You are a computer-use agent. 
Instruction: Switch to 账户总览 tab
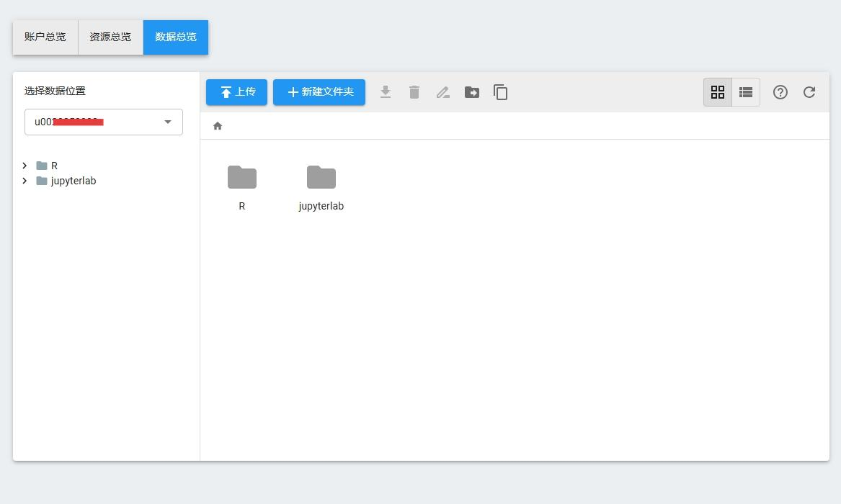(x=45, y=37)
